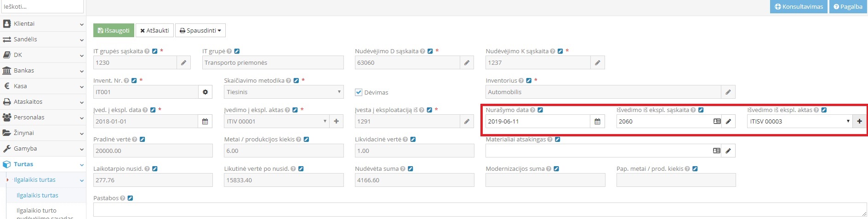
Task: Select Ilgalaikis turtas submenu item
Action: [x=37, y=196]
